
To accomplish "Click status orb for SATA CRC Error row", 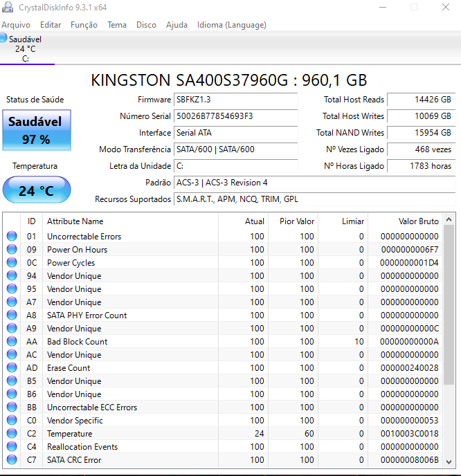I will pyautogui.click(x=12, y=459).
